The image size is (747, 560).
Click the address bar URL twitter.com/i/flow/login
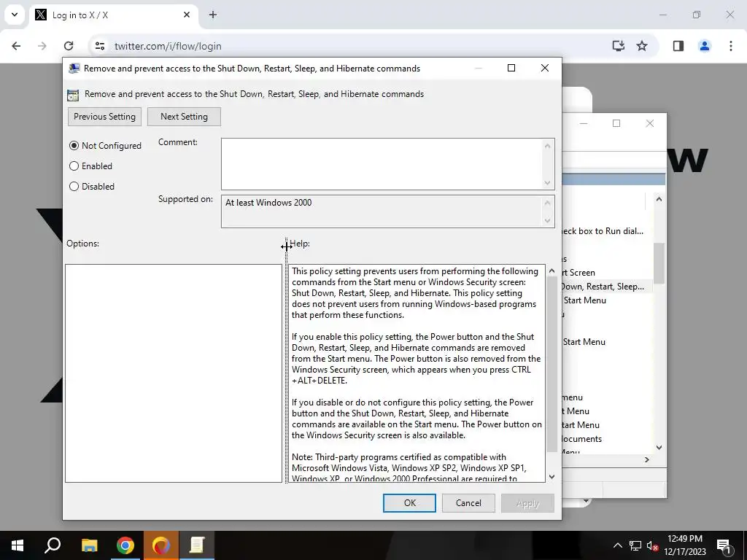coord(168,46)
